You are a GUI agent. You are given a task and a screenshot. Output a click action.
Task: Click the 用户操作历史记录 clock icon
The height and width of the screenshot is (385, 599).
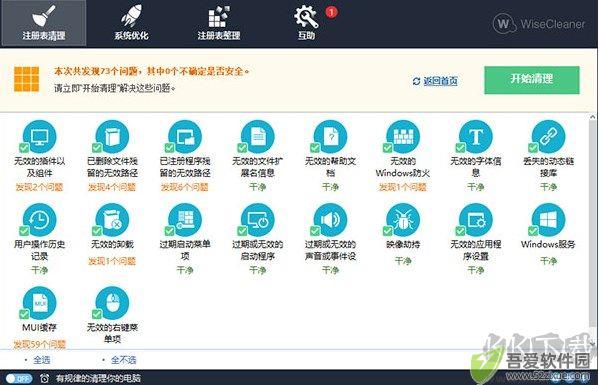coord(39,220)
